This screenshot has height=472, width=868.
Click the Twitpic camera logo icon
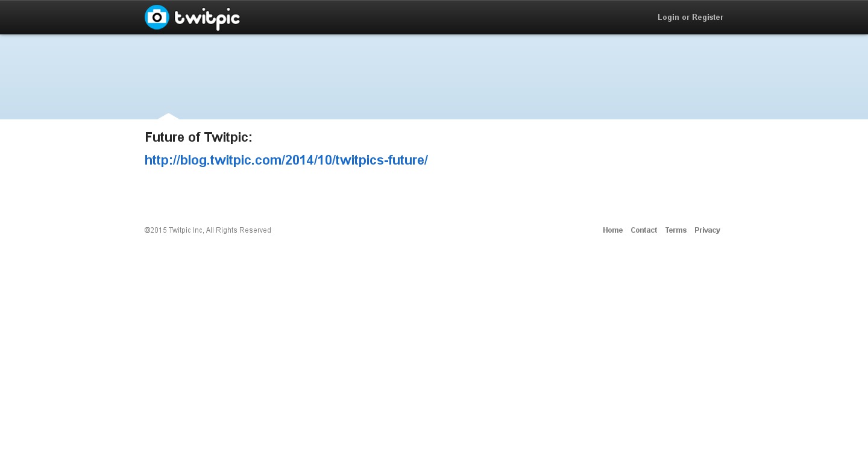[157, 17]
